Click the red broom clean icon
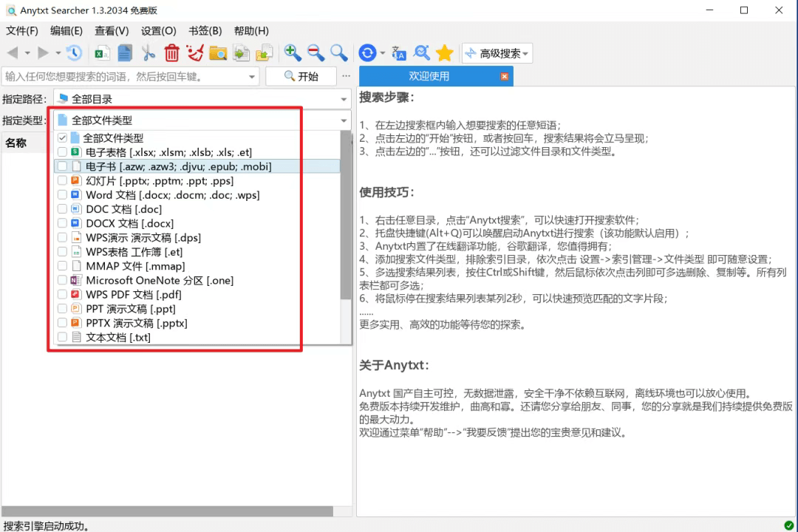The height and width of the screenshot is (532, 798). coord(195,53)
